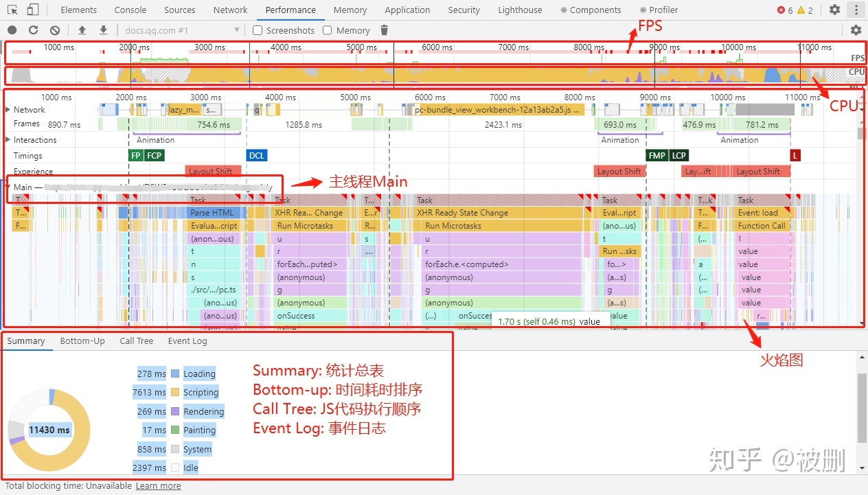Follow the Learn more link
The width and height of the screenshot is (868, 495).
(x=159, y=486)
